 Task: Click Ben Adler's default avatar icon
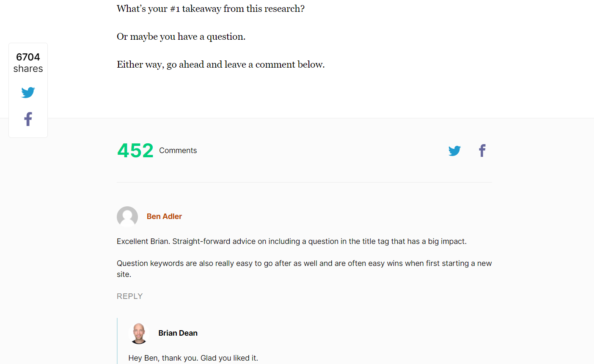point(127,217)
